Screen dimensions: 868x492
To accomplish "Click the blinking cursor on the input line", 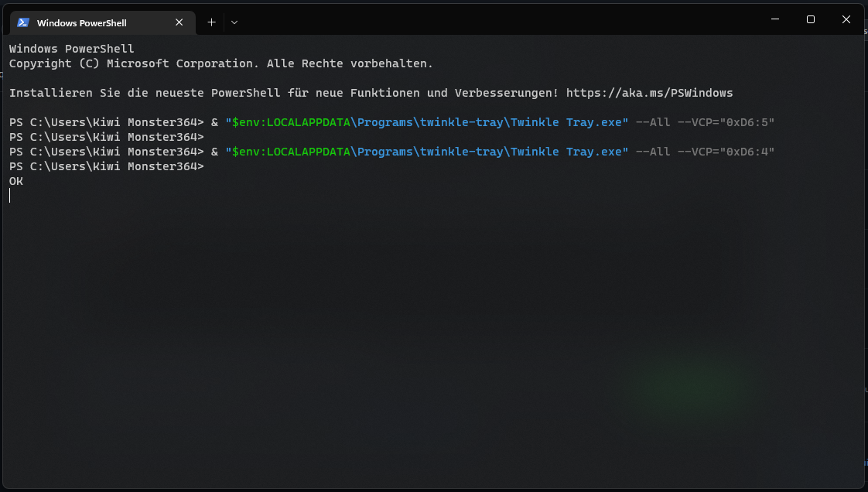I will [x=10, y=195].
